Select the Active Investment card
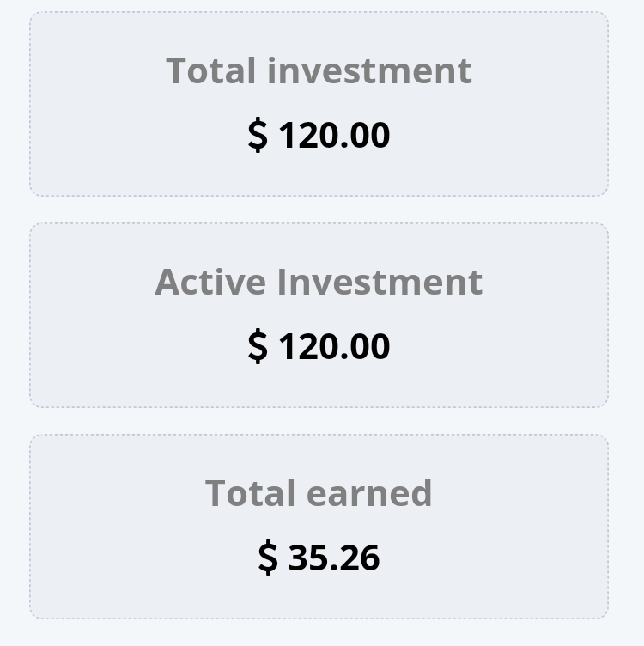The image size is (644, 646). [319, 315]
